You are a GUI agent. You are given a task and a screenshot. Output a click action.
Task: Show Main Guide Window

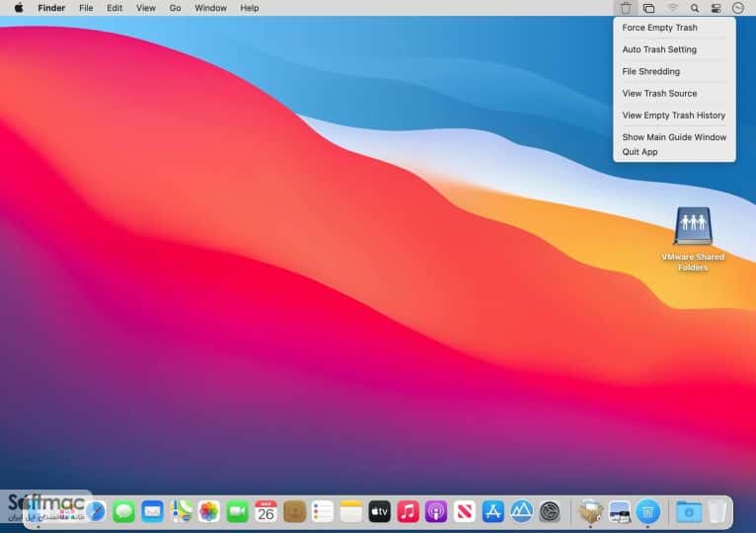pos(674,137)
